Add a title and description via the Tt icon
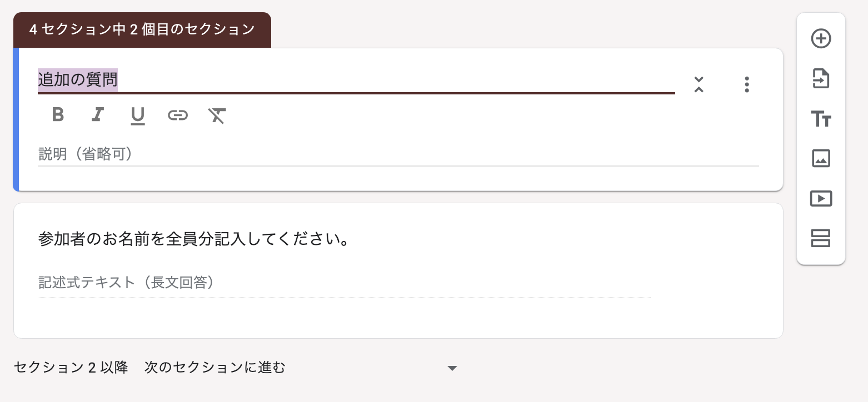Screen dimensions: 868x402 [821, 119]
